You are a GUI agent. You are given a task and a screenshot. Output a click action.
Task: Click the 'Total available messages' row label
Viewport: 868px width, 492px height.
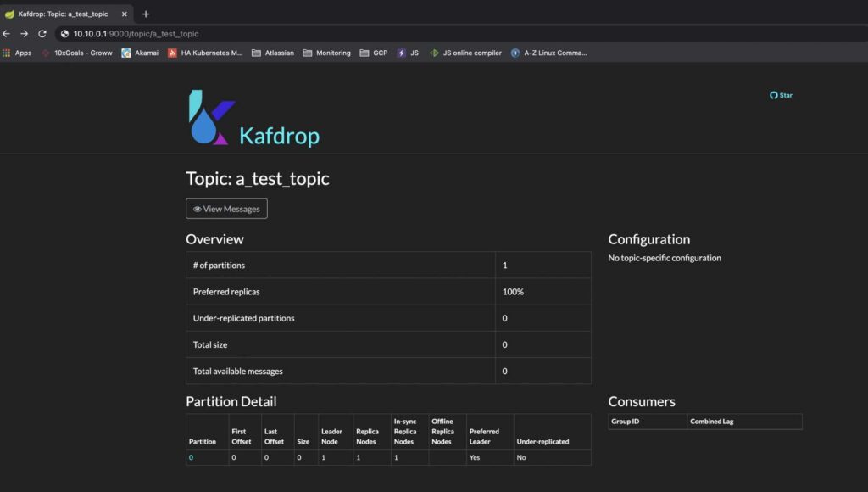point(237,372)
